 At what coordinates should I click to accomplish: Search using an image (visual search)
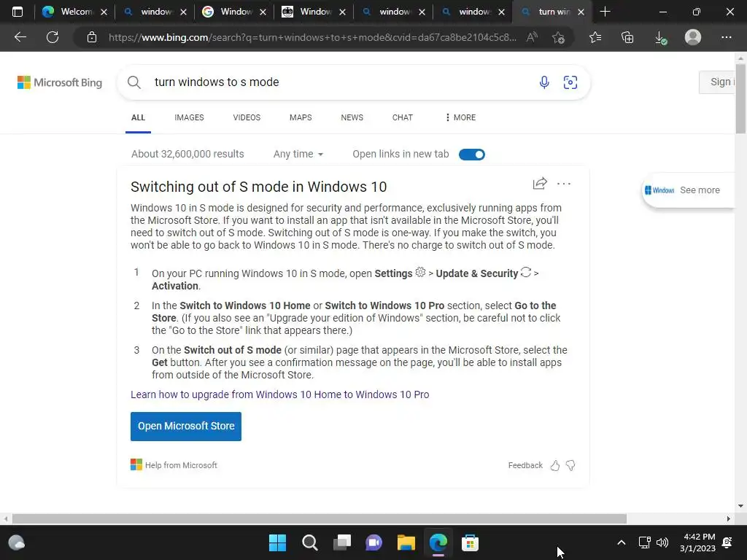570,82
